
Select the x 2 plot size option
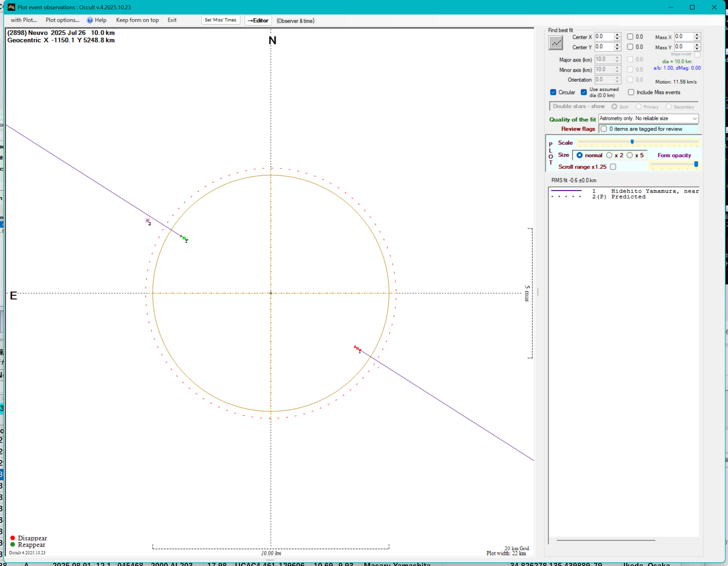pos(609,155)
